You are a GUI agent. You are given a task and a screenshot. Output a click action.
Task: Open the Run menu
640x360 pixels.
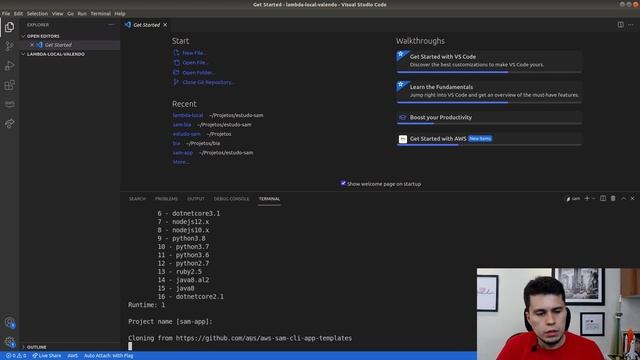click(82, 13)
